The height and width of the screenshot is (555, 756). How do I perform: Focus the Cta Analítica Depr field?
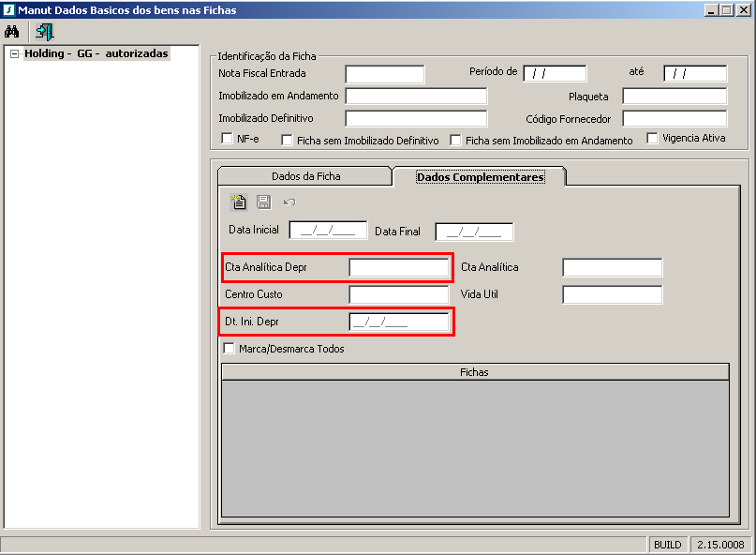(x=398, y=267)
